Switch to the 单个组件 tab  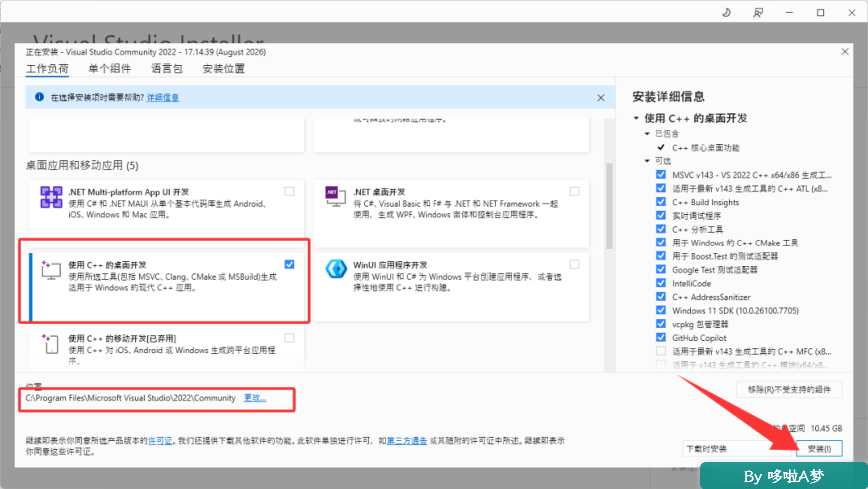(x=110, y=69)
